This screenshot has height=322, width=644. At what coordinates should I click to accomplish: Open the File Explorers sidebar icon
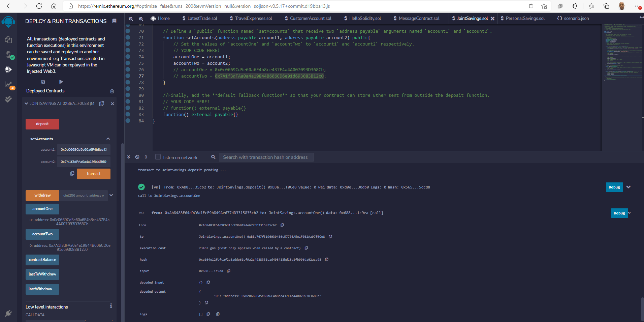(8, 40)
